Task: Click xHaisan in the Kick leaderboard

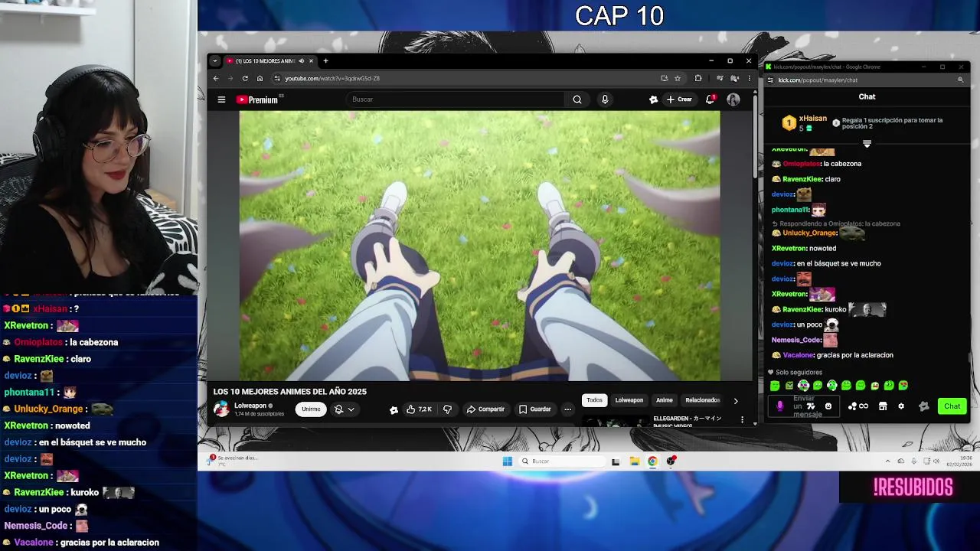Action: pos(812,119)
